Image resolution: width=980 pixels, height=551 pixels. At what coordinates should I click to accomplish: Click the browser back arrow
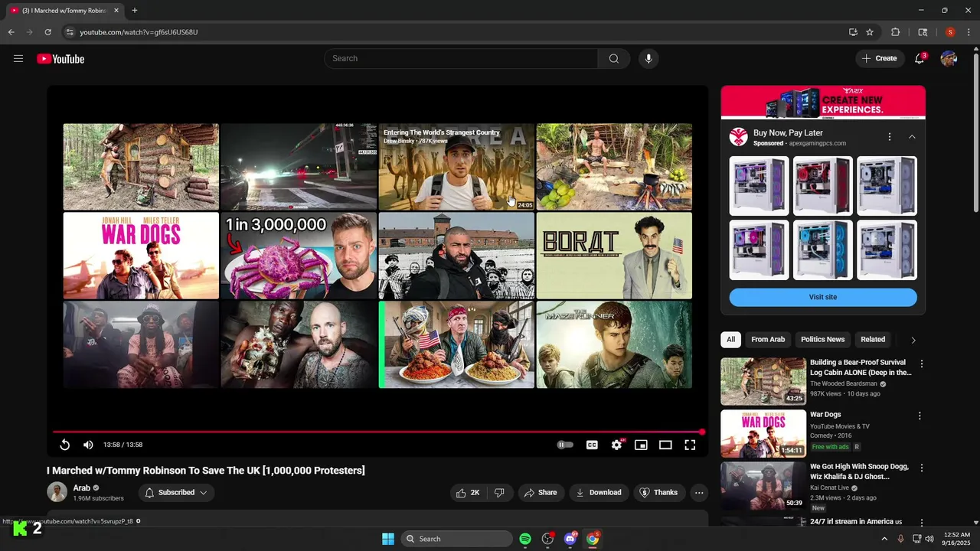pos(11,32)
